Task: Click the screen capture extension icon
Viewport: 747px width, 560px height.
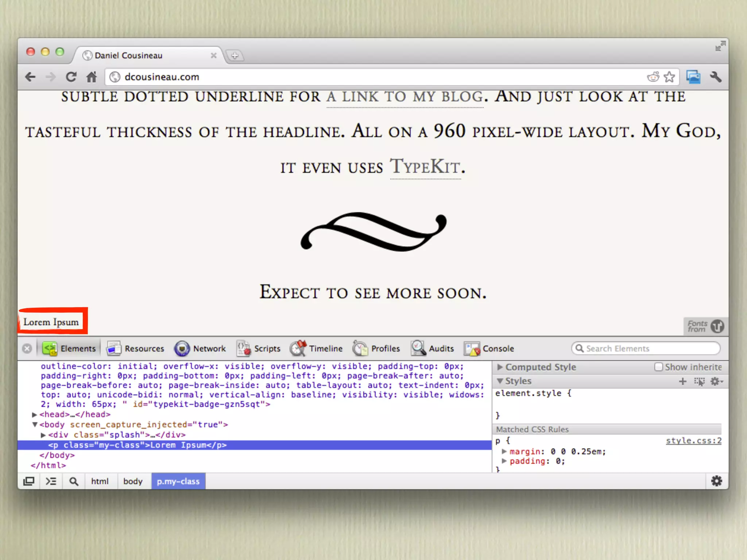Action: click(693, 77)
